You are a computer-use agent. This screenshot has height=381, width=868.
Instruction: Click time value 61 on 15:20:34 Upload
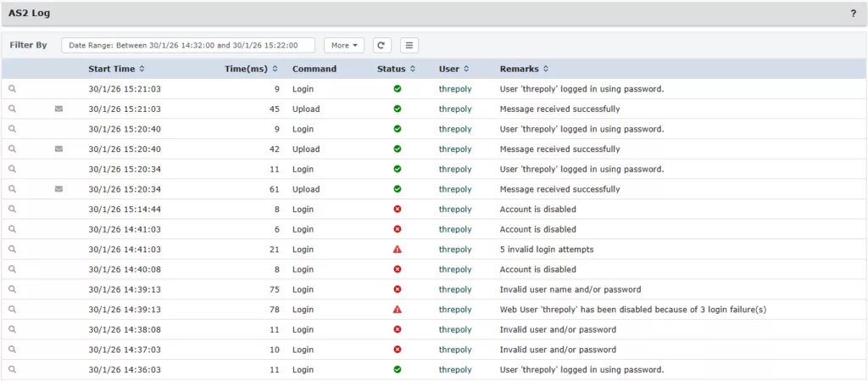(x=275, y=189)
